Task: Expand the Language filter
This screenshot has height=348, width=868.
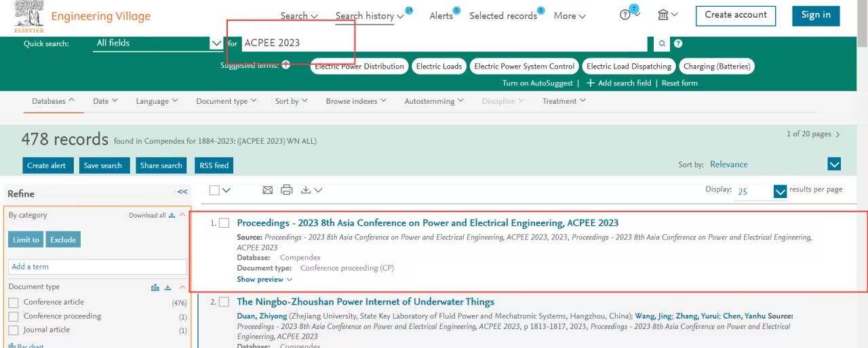Action: pos(157,101)
